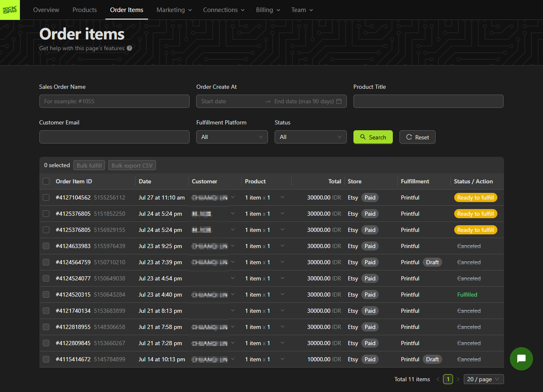Click the End date field
This screenshot has height=392, width=543.
click(304, 101)
